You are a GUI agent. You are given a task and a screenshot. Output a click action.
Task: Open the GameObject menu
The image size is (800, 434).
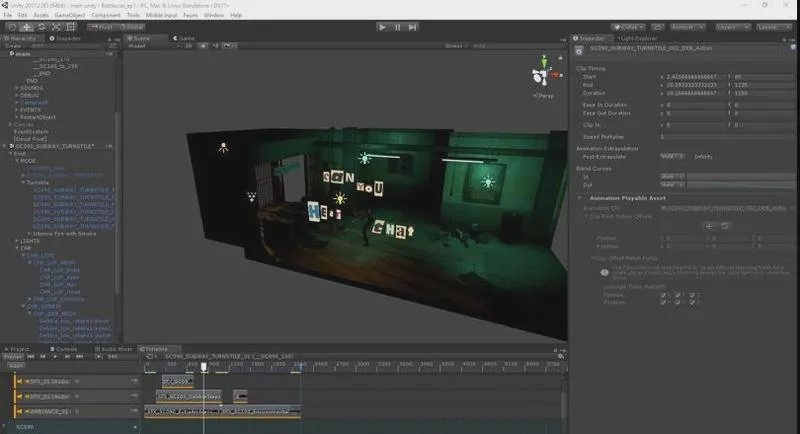[70, 15]
